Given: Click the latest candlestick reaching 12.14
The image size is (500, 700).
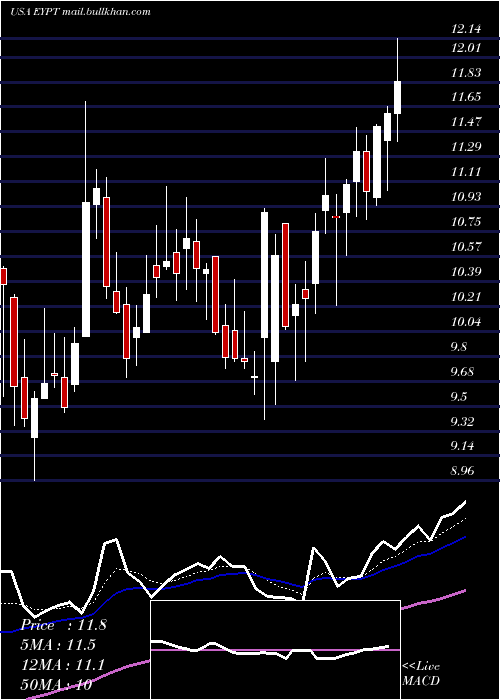Looking at the screenshot, I should [x=397, y=97].
